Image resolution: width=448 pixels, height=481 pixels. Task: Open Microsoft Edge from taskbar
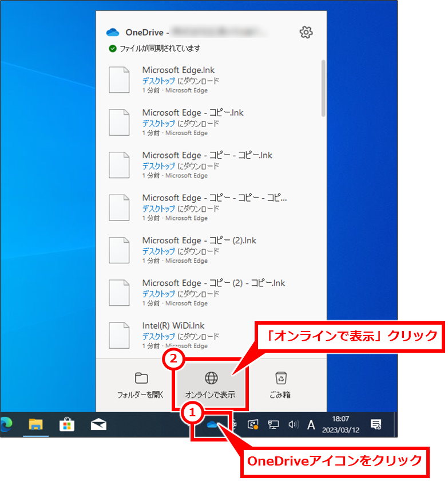pos(6,424)
